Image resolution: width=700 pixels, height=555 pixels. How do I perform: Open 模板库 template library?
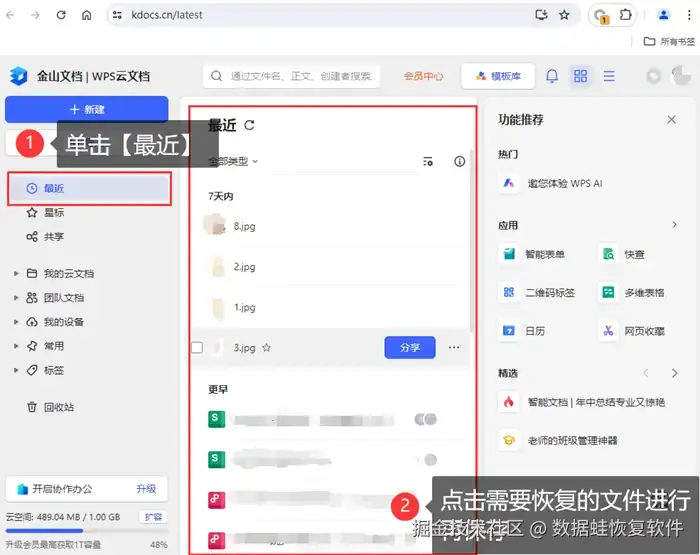pyautogui.click(x=498, y=76)
